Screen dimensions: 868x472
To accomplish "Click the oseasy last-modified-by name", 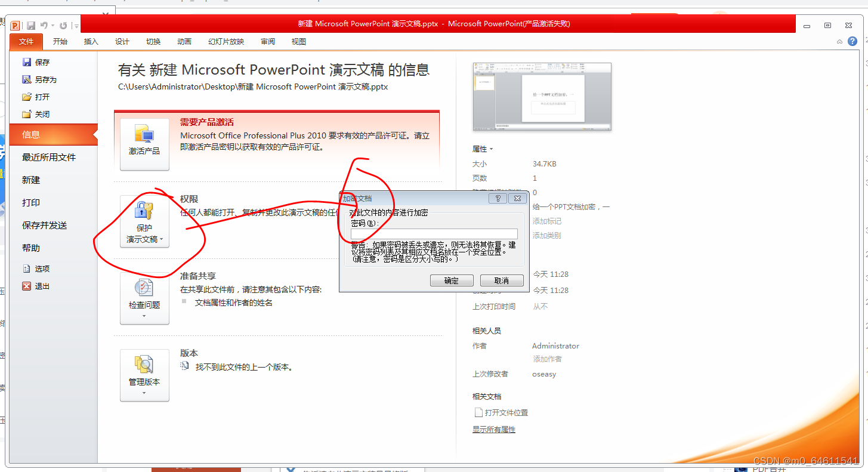I will (544, 374).
